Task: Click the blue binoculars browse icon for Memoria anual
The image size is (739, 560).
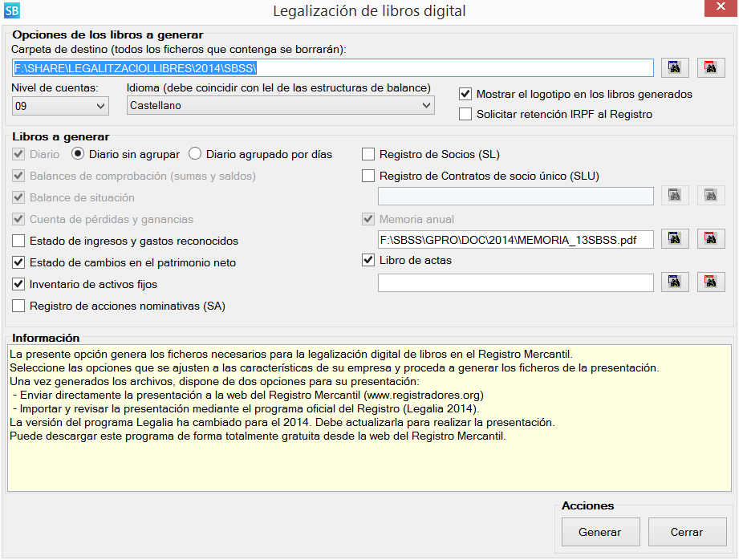Action: point(675,239)
